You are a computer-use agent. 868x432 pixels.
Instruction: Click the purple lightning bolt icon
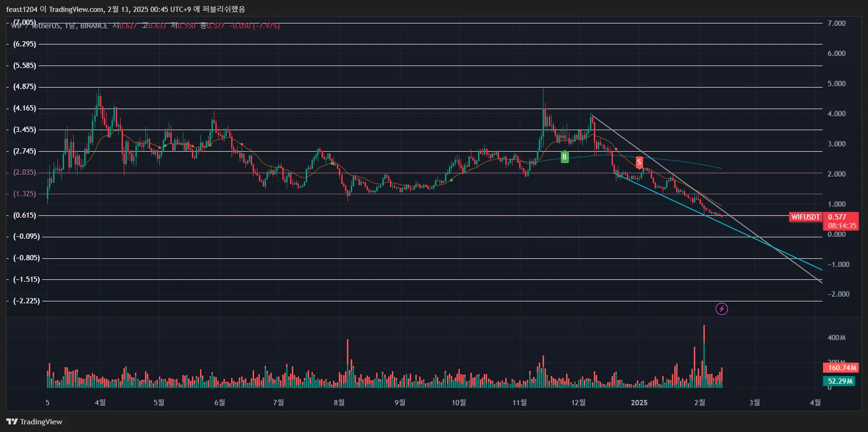pyautogui.click(x=722, y=309)
